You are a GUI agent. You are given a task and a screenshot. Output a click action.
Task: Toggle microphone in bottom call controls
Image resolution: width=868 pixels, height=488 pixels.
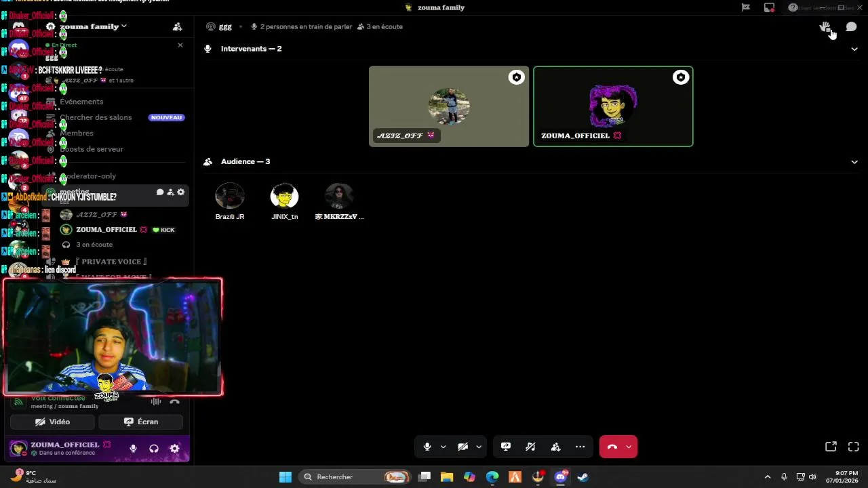click(x=427, y=447)
